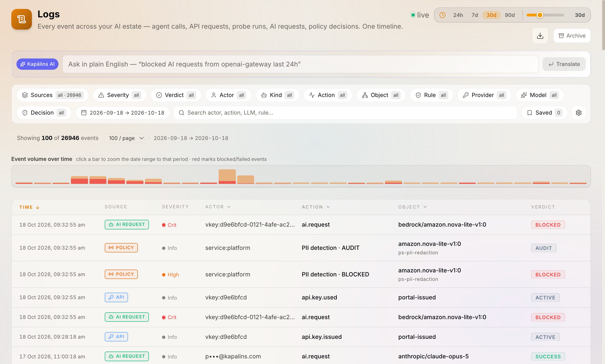This screenshot has height=364, width=605.
Task: Expand the ACTION column header dropdown
Action: tap(316, 207)
